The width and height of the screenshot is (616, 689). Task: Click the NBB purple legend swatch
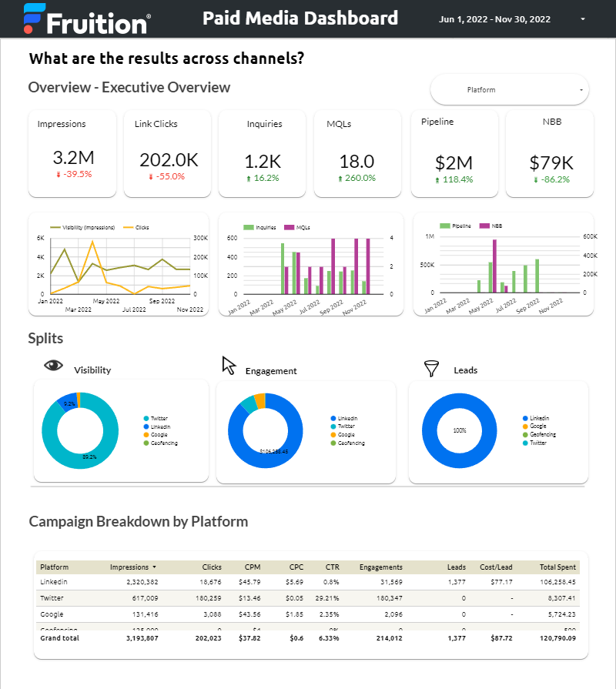[484, 226]
